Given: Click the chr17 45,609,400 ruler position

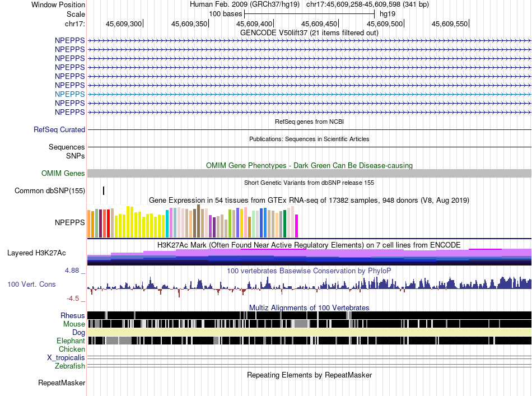Looking at the screenshot, I should (254, 24).
